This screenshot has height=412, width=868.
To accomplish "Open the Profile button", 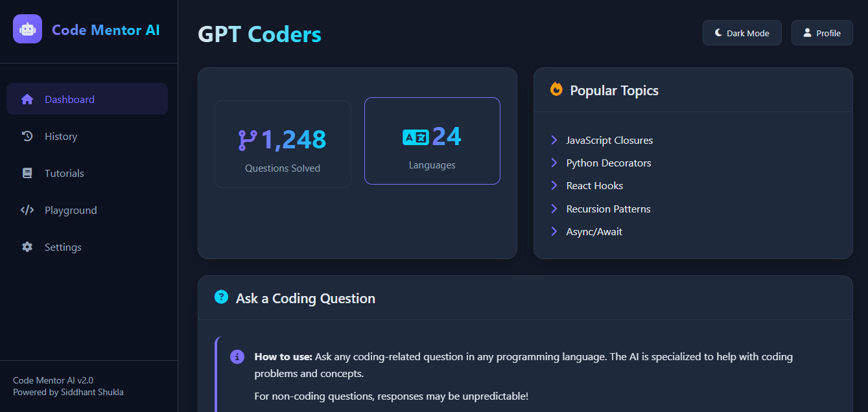I will (821, 33).
